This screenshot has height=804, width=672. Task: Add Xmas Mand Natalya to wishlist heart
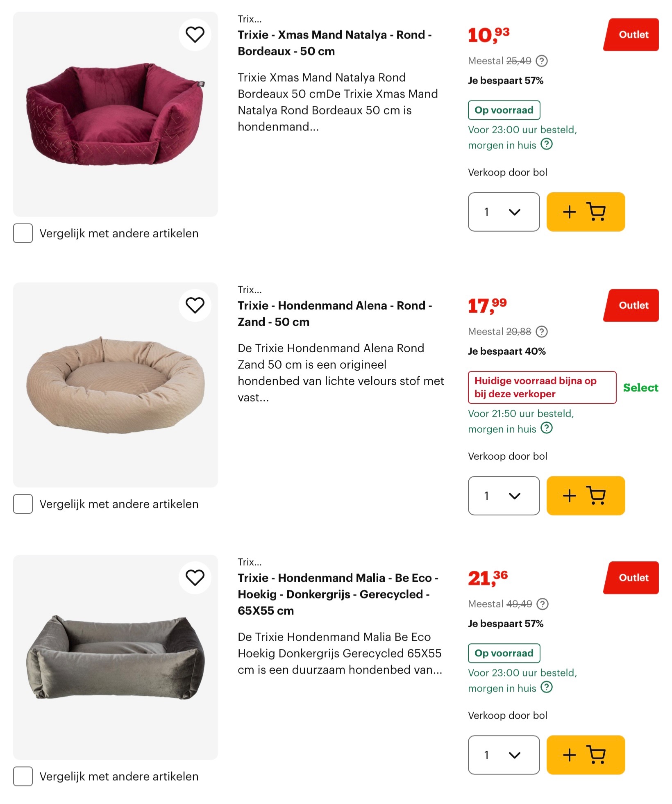point(195,34)
